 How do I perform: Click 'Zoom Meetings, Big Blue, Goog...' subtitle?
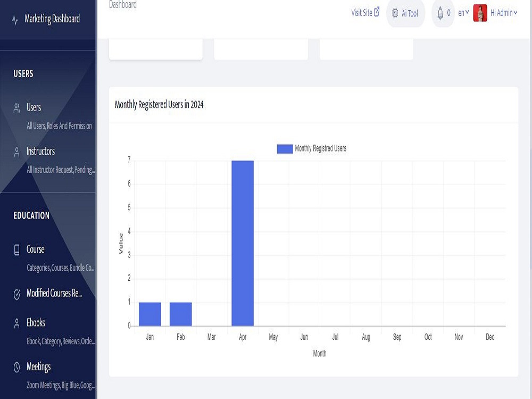(x=61, y=385)
